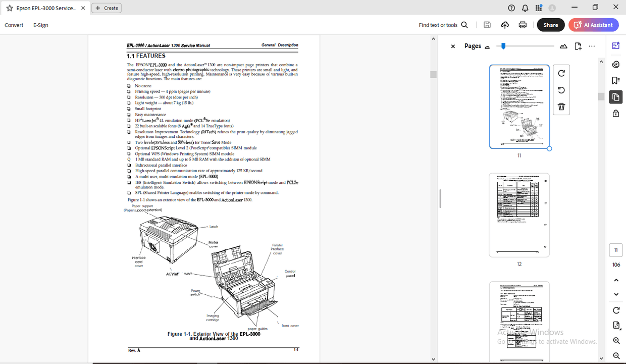Screen dimensions: 626x364
Task: Select page 11 thumbnail
Action: [519, 107]
